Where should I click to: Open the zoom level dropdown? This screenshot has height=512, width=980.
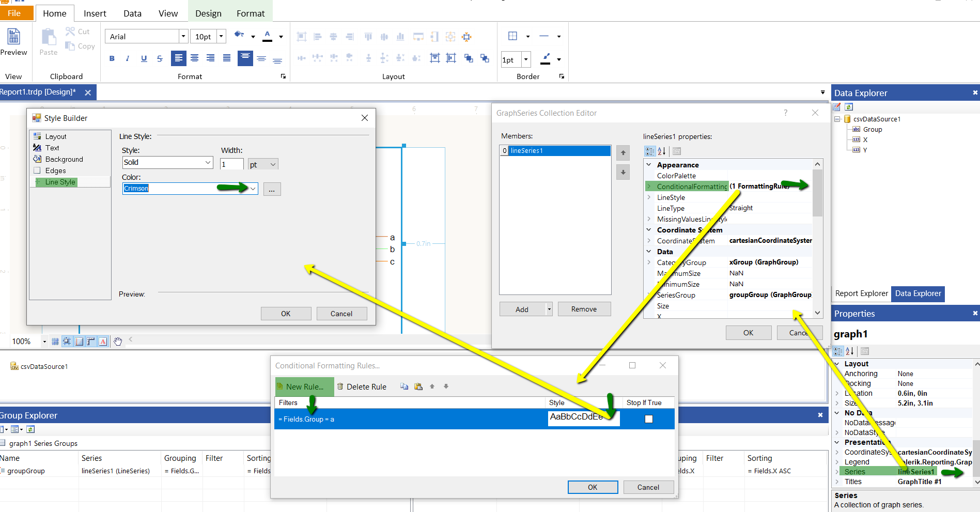point(44,342)
